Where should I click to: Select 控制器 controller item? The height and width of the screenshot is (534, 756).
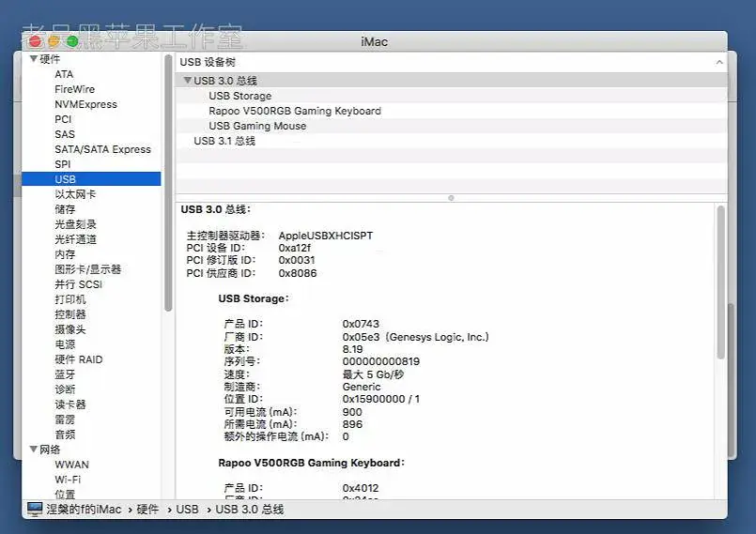click(x=70, y=314)
